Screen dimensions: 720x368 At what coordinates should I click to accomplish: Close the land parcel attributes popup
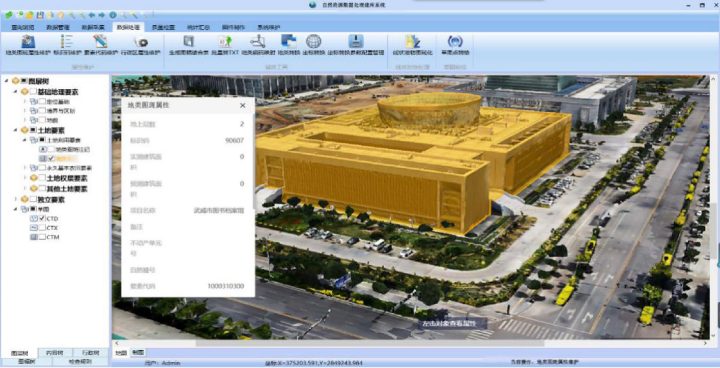point(242,105)
